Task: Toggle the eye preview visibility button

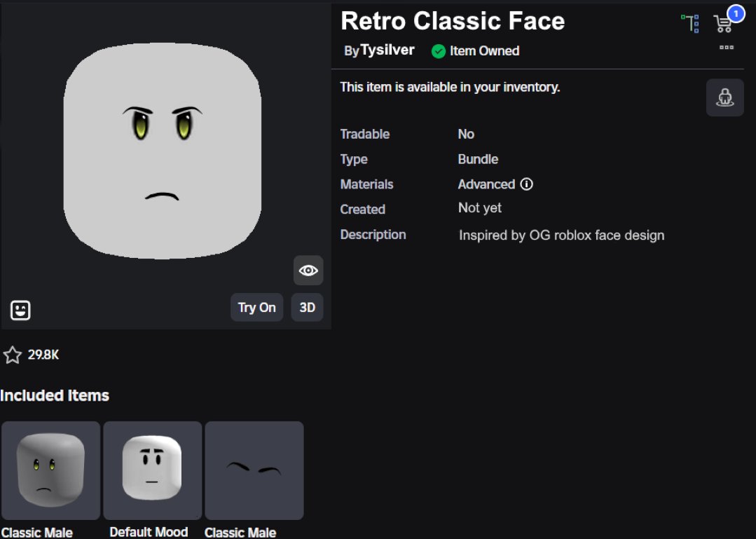Action: pos(308,271)
